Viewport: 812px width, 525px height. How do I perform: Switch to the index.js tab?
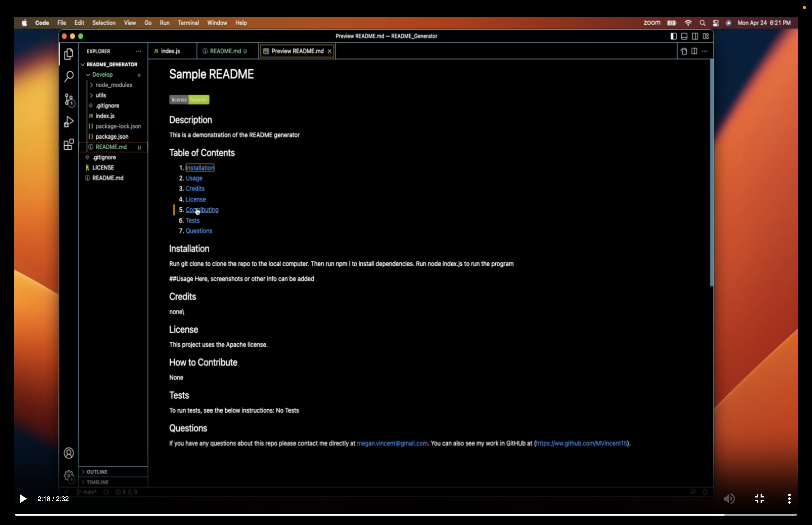pos(171,51)
